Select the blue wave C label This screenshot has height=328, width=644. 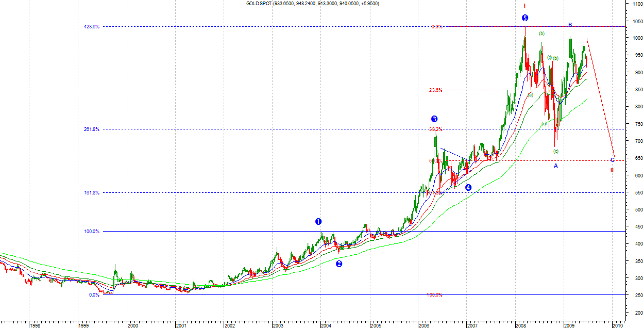coord(612,160)
